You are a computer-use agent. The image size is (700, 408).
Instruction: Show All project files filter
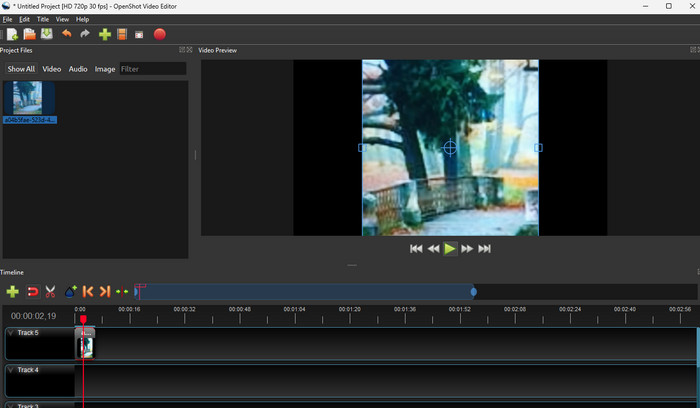21,69
